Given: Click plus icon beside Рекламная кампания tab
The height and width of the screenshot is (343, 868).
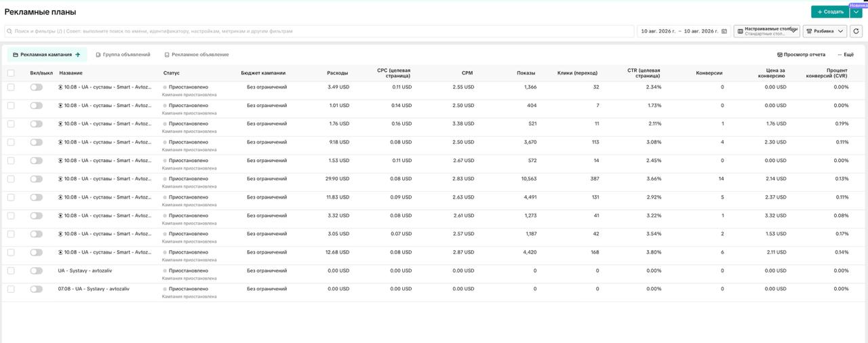Looking at the screenshot, I should click(x=78, y=54).
